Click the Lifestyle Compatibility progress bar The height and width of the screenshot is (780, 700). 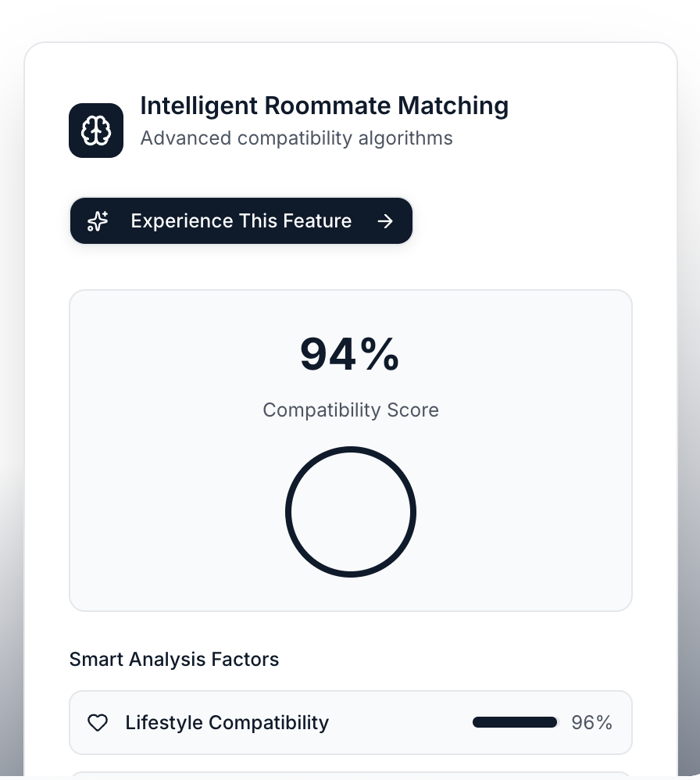[x=514, y=723]
